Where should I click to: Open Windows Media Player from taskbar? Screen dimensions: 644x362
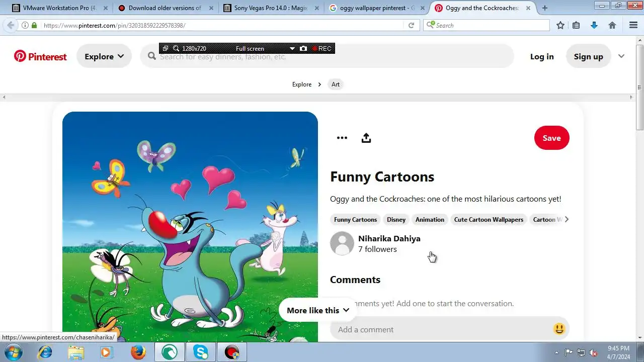106,353
